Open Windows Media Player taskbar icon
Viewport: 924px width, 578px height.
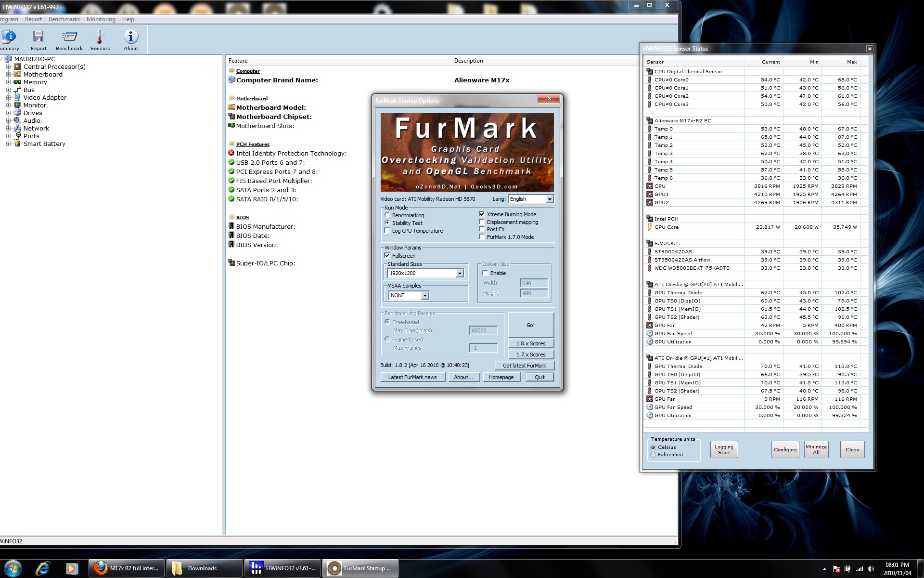pos(72,568)
